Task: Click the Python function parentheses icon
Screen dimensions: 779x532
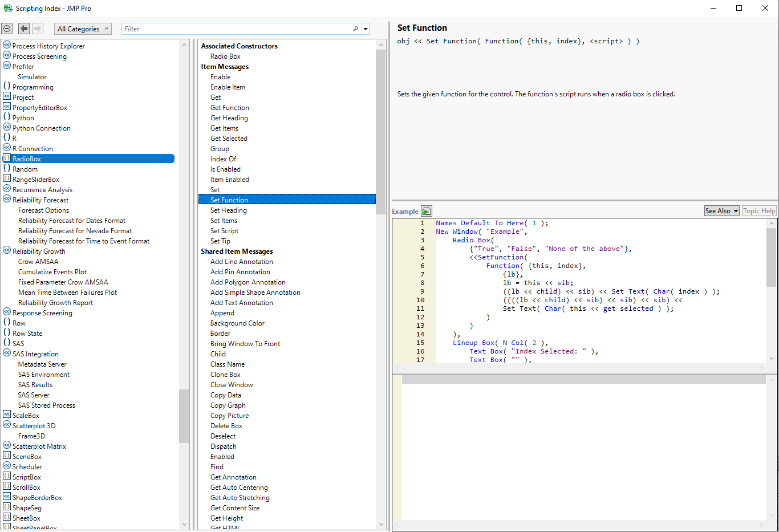Action: point(7,117)
